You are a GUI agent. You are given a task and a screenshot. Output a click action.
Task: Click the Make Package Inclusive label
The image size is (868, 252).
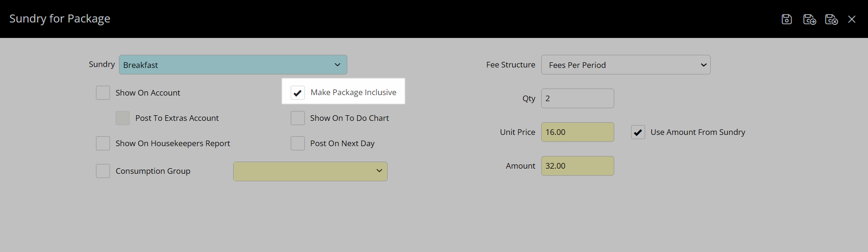[x=353, y=93]
